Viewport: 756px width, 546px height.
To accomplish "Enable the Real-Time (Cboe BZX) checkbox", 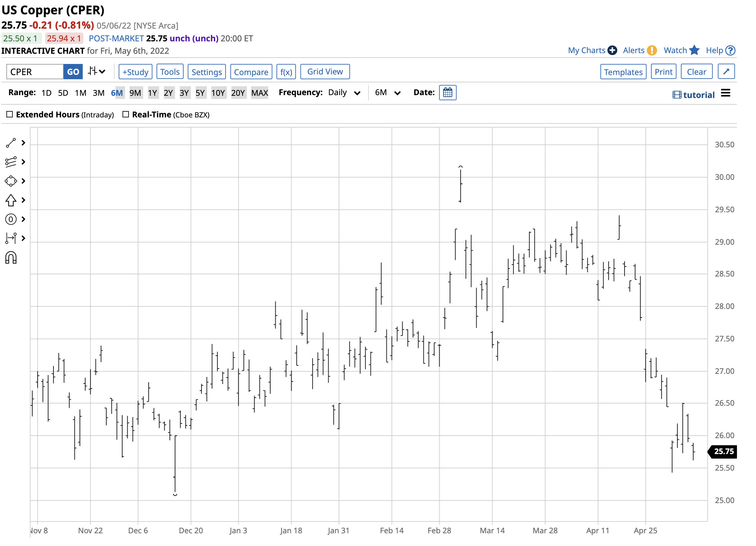I will click(126, 114).
